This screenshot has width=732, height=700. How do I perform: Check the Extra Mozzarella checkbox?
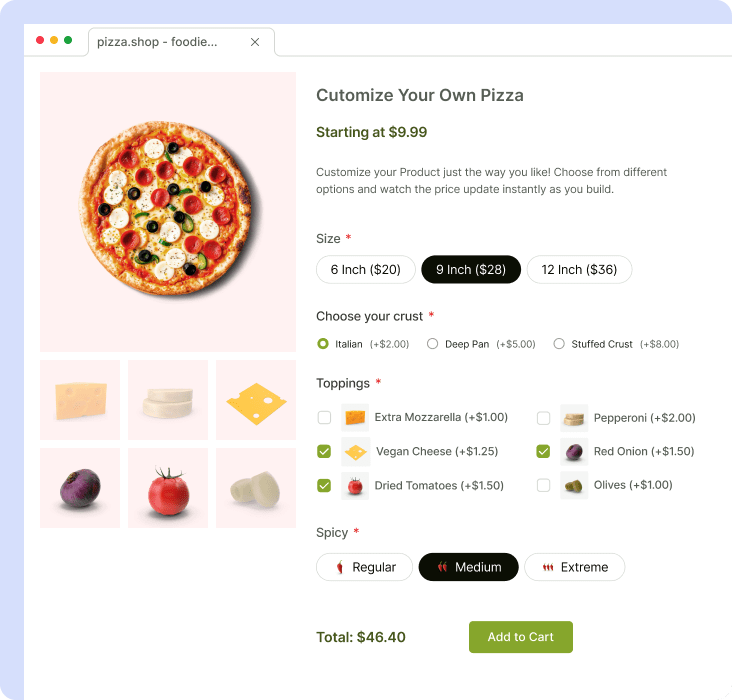(324, 417)
